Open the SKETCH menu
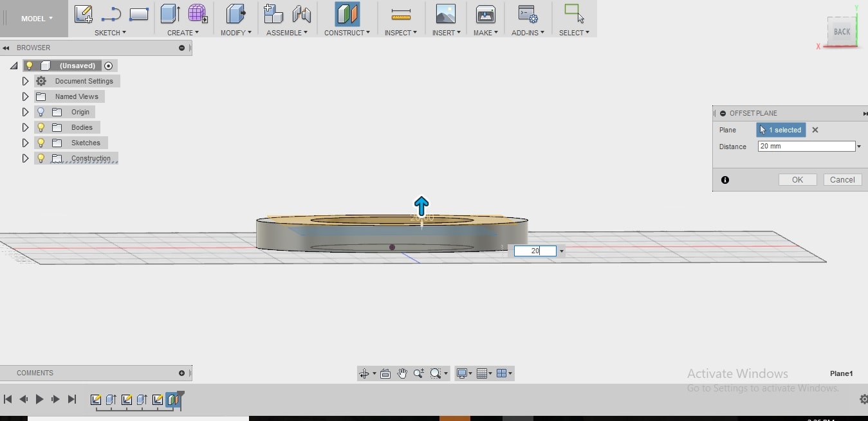 click(110, 32)
